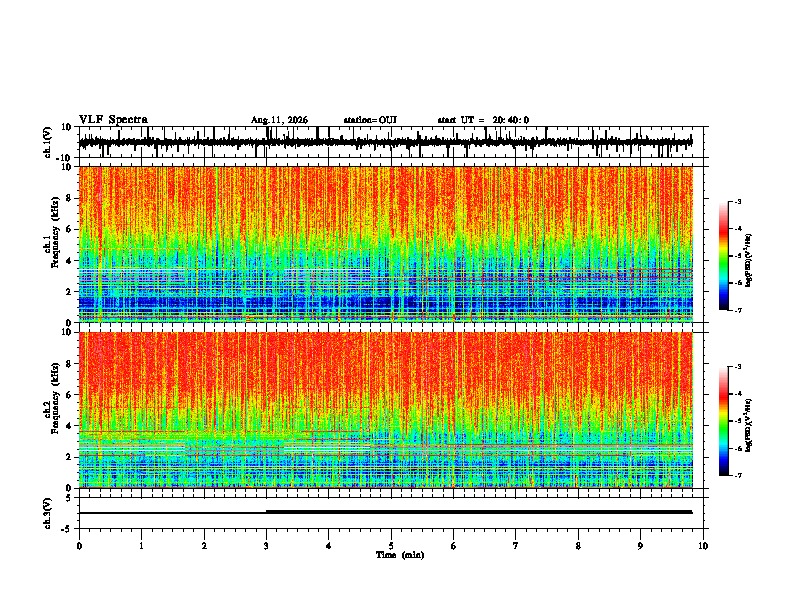Click the "6" kHz tick on ch.1 frequency axis
The width and height of the screenshot is (792, 612).
click(x=70, y=229)
